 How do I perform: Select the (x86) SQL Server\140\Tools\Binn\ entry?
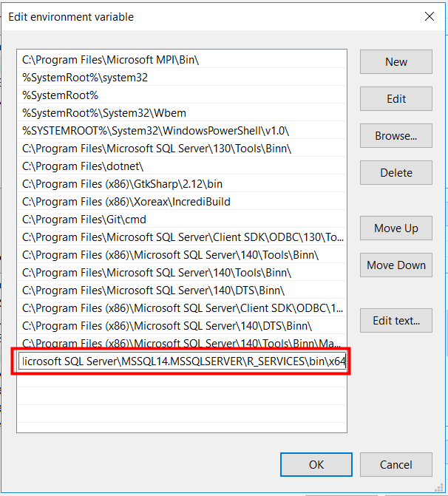(182, 254)
